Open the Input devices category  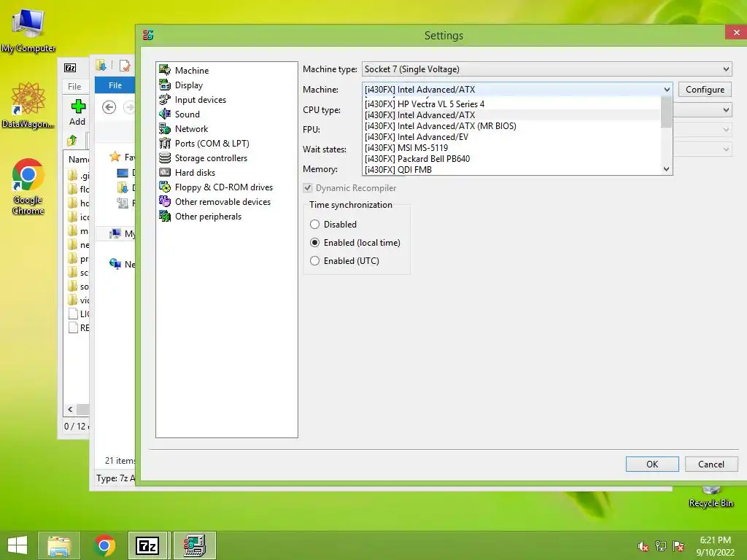tap(193, 99)
